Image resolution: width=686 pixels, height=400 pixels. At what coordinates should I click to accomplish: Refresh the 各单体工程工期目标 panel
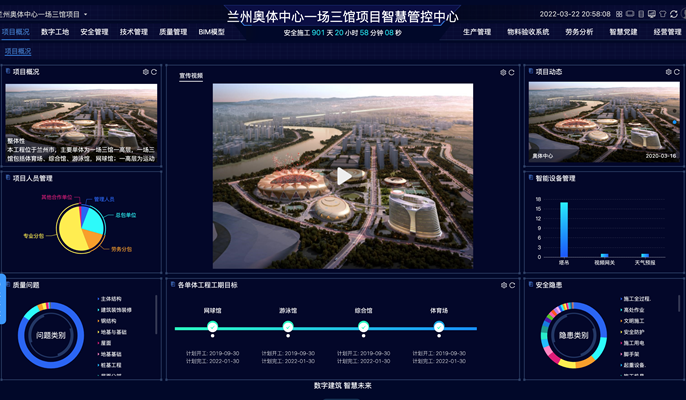click(x=512, y=285)
